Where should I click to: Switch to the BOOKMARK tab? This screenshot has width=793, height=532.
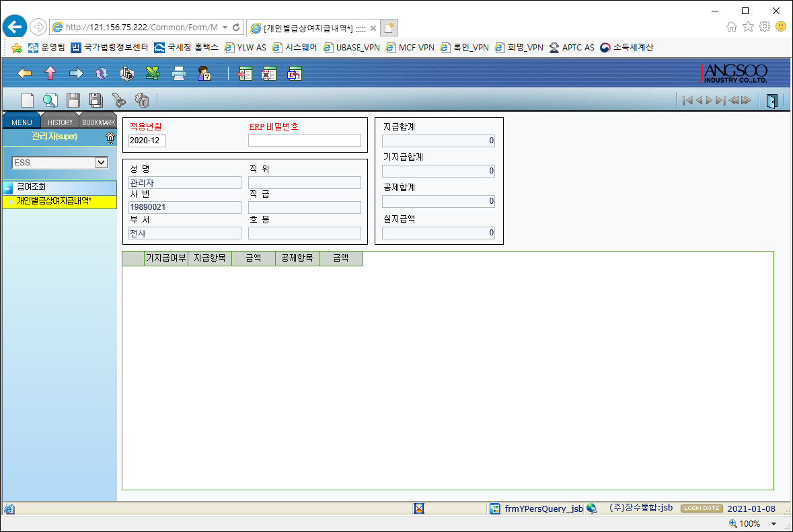tap(99, 122)
